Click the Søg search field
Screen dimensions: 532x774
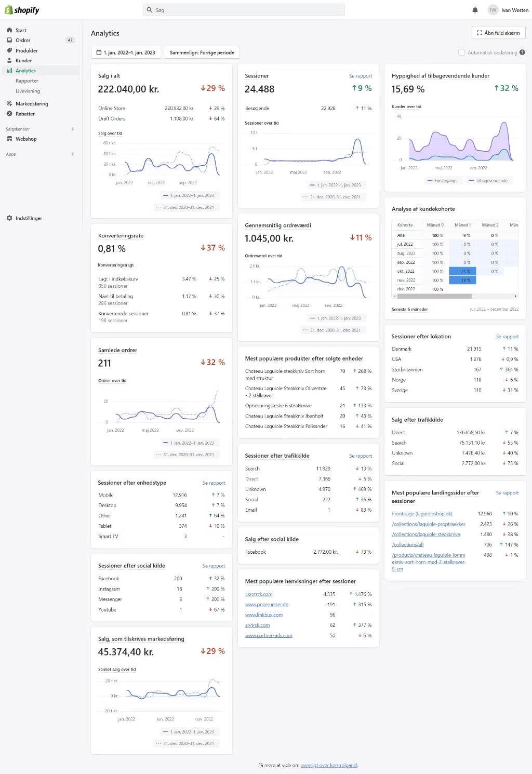tap(244, 10)
